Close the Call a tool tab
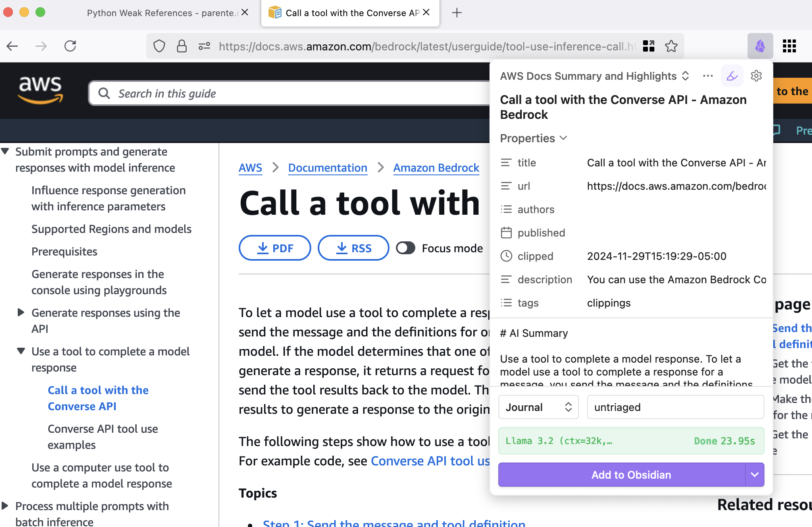The height and width of the screenshot is (527, 812). point(426,12)
